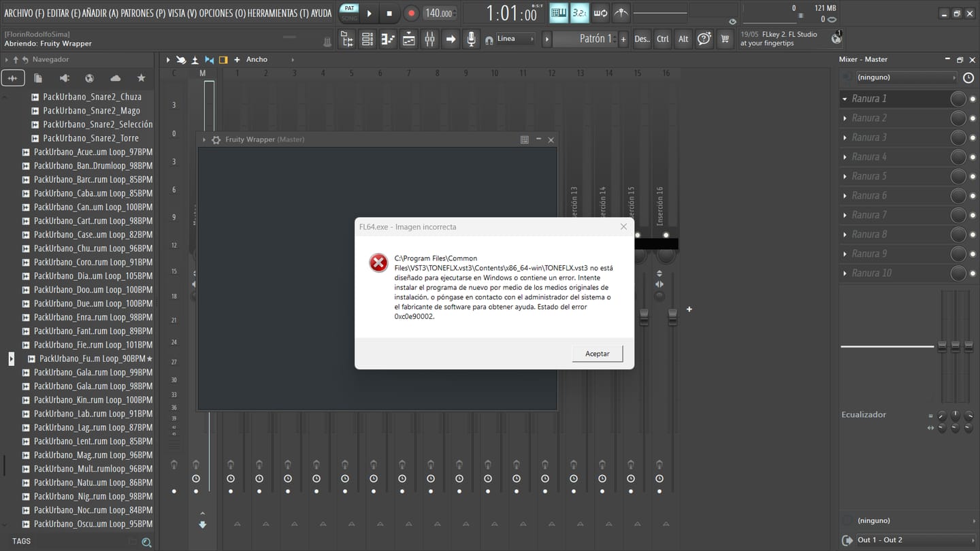Open the cloud browser tab icon
980x551 pixels.
tap(115, 78)
